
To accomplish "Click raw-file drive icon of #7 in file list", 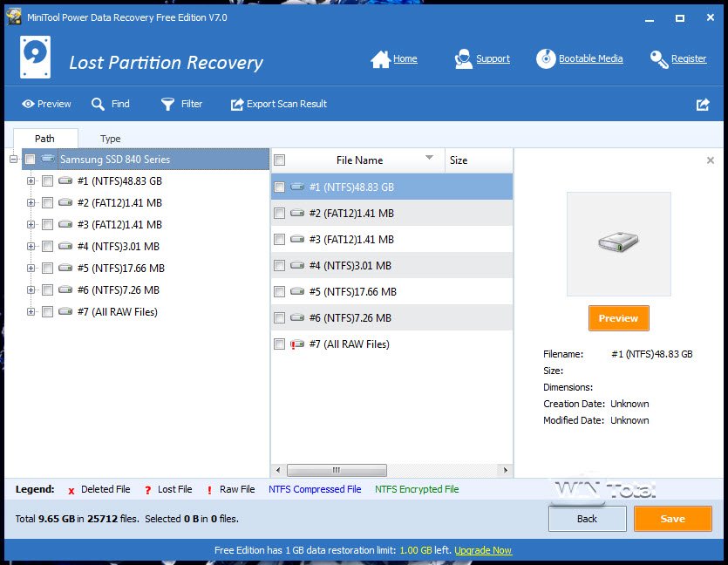I will (297, 344).
